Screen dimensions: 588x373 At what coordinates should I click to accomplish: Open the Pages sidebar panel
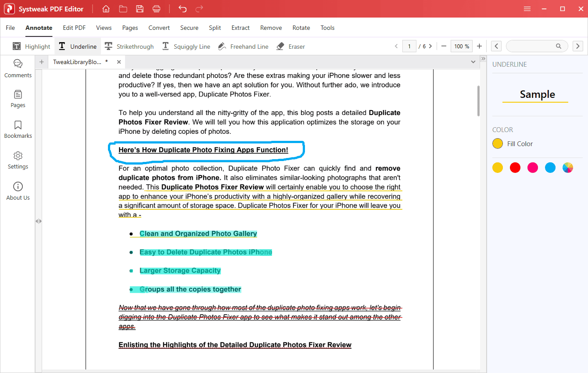18,99
